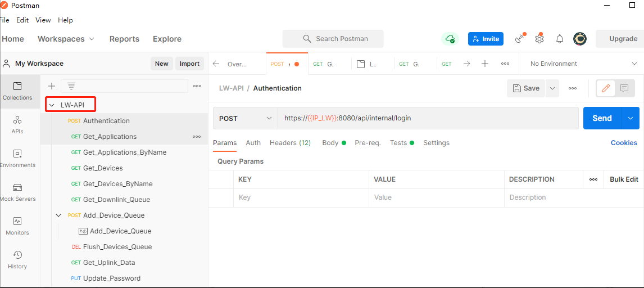Open the Mock Servers sidebar panel
Screen dimensions: 644x288
(17, 192)
